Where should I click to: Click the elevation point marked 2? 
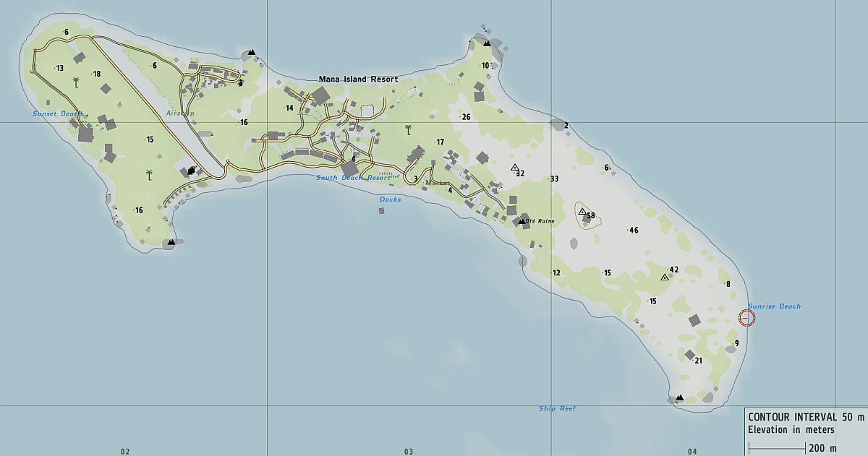pos(566,126)
